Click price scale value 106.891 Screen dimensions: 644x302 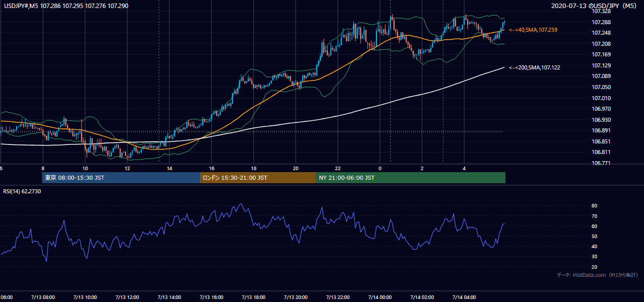(x=601, y=130)
